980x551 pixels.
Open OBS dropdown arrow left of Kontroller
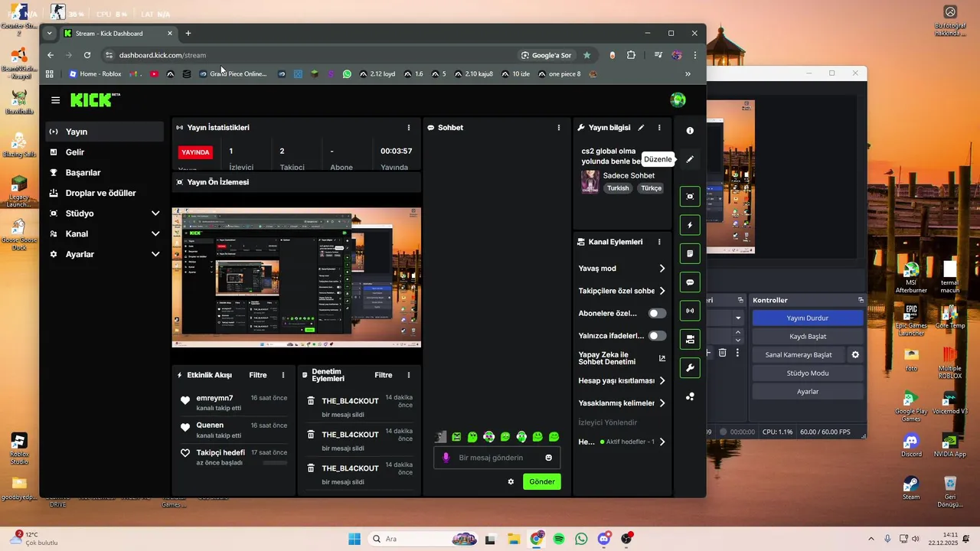(738, 318)
